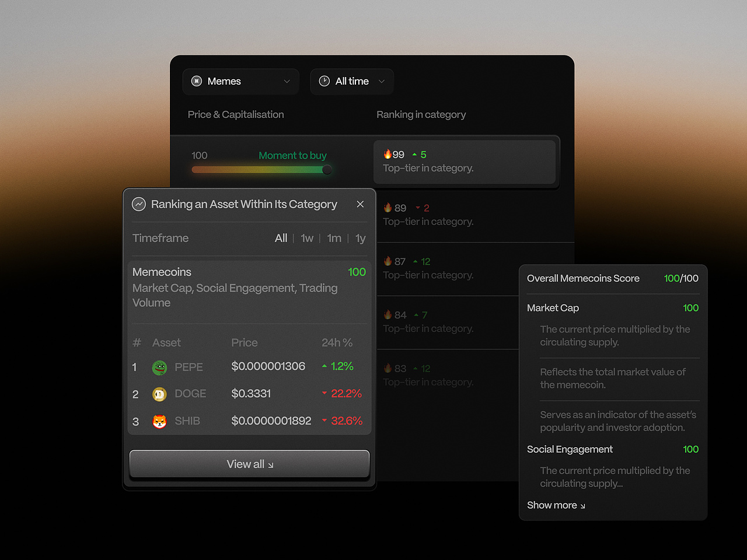Image resolution: width=747 pixels, height=560 pixels.
Task: Click SHIB price $0.0000001892
Action: (271, 421)
